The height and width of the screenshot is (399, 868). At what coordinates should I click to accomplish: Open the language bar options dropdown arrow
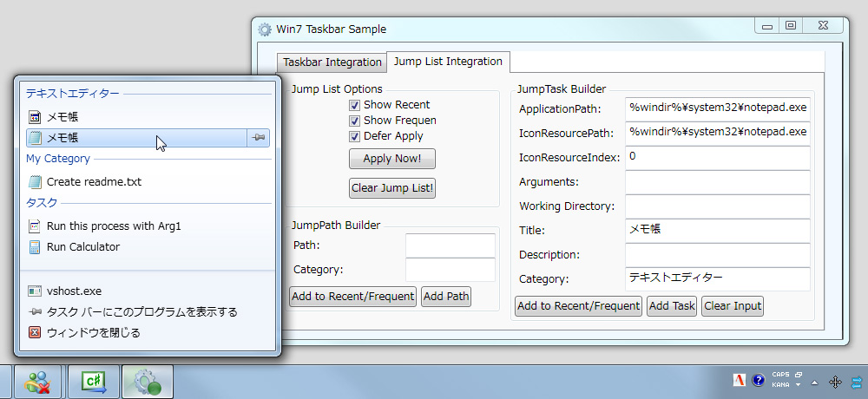(x=799, y=384)
